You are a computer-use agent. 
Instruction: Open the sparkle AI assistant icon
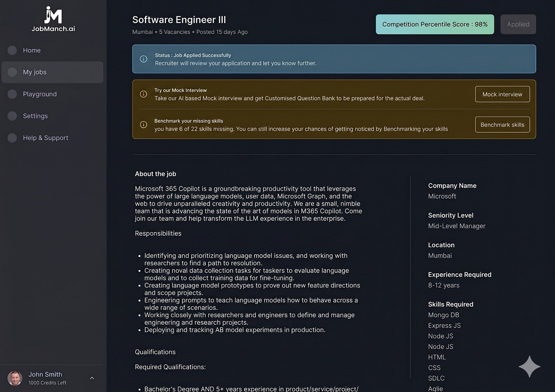(x=529, y=366)
